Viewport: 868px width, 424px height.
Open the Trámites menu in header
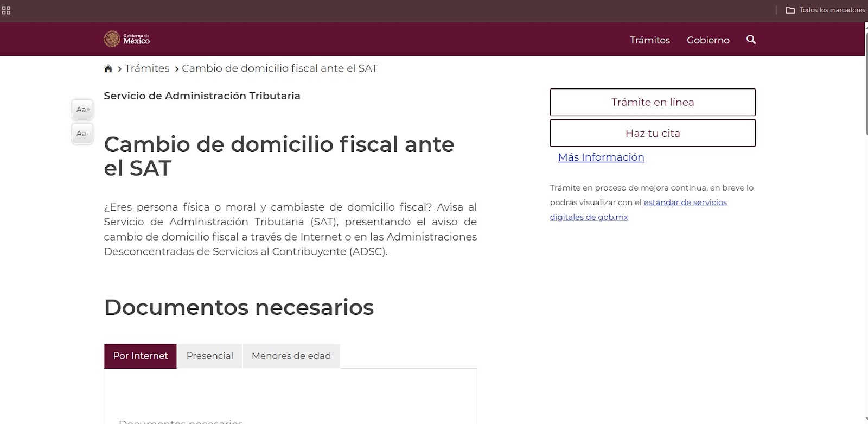[x=649, y=40]
